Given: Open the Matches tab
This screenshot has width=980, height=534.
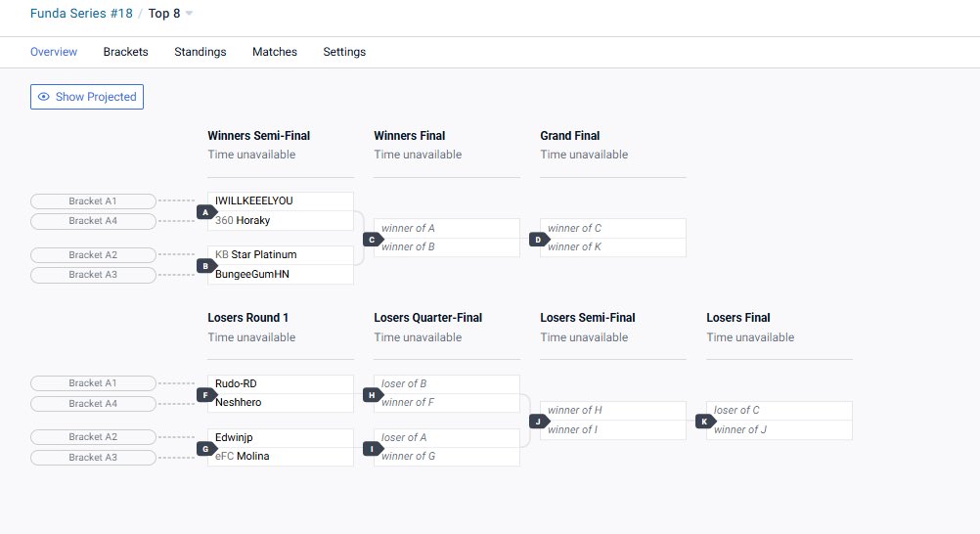Looking at the screenshot, I should click(275, 52).
